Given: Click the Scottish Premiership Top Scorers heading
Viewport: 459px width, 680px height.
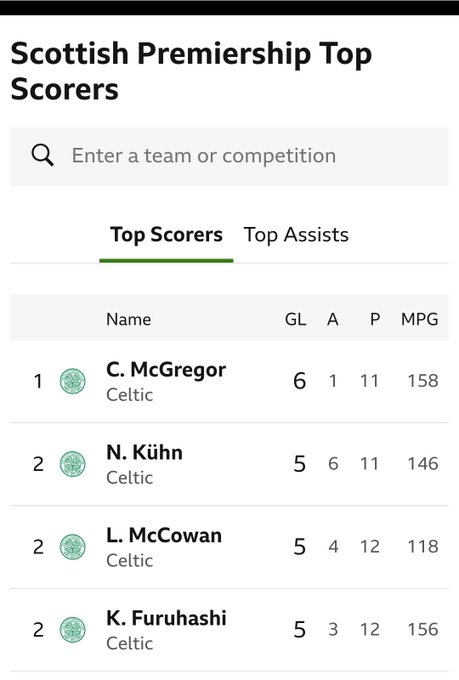Looking at the screenshot, I should tap(191, 71).
